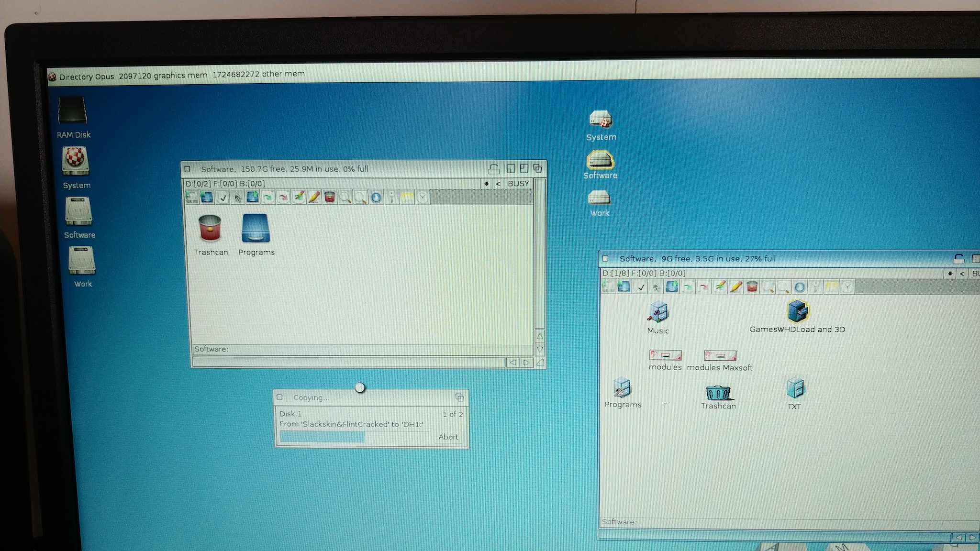Click the Software: path field in the right window
Image resolution: width=980 pixels, height=551 pixels.
790,522
